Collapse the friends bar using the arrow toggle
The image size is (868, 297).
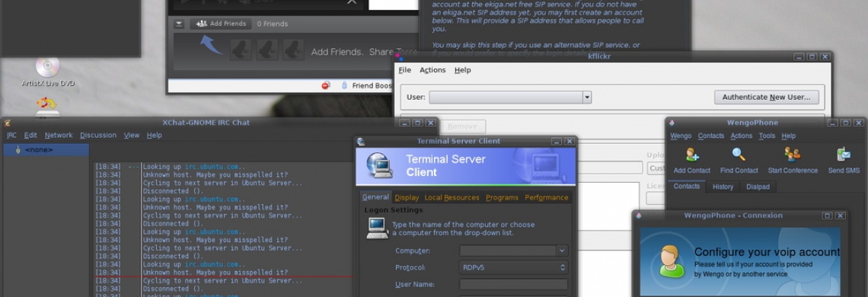pyautogui.click(x=178, y=24)
